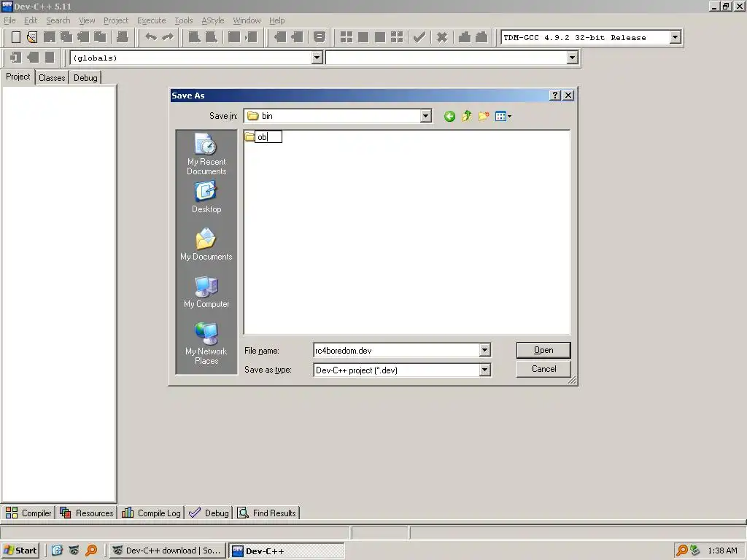The width and height of the screenshot is (747, 560).
Task: Switch to the Debug tab in left panel
Action: [85, 77]
